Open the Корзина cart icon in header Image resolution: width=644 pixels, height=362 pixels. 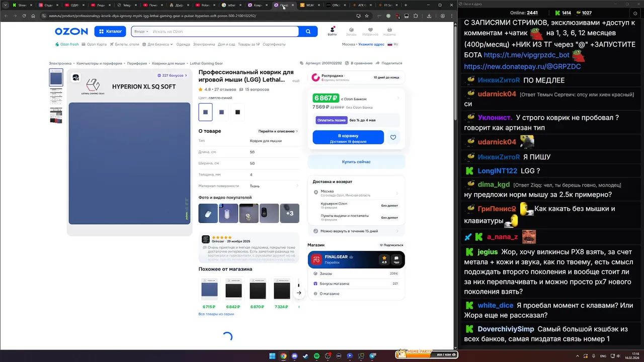389,31
